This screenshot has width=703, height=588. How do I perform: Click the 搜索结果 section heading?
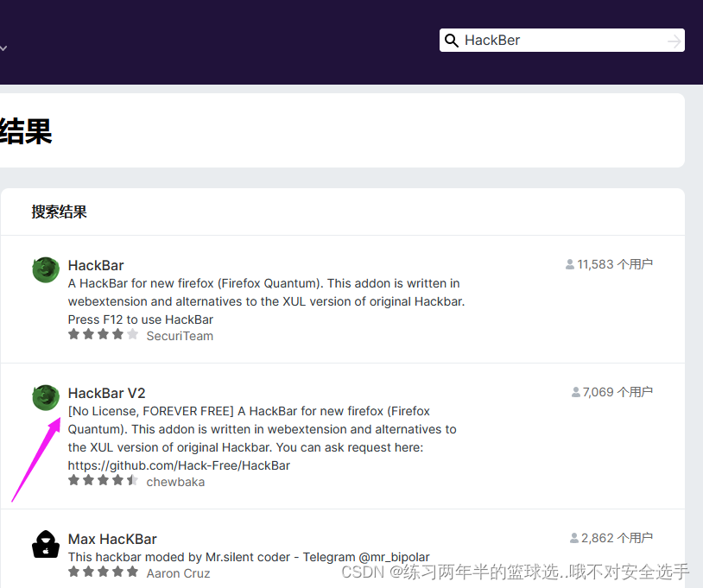[x=59, y=212]
